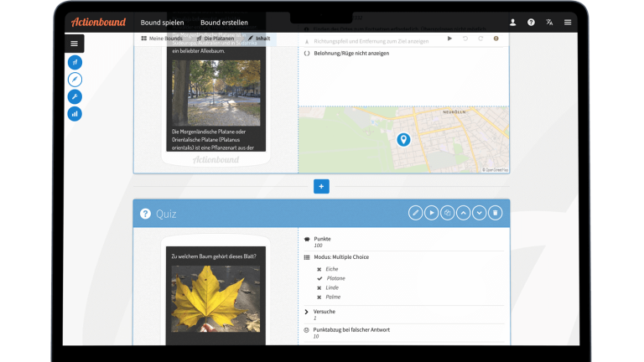644x362 pixels.
Task: Move the Quiz element up
Action: 463,213
